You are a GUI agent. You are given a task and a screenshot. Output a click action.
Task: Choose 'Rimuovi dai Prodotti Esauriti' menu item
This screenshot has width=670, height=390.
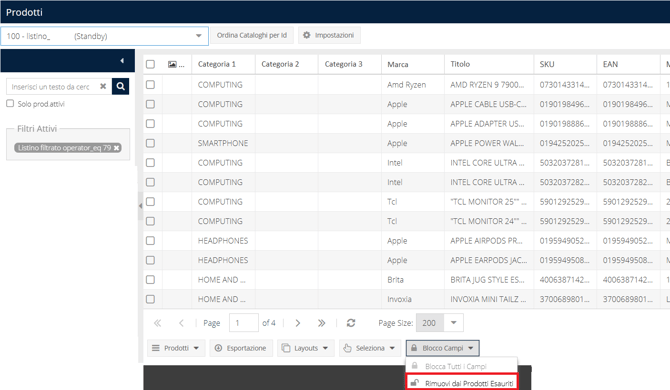(x=462, y=383)
